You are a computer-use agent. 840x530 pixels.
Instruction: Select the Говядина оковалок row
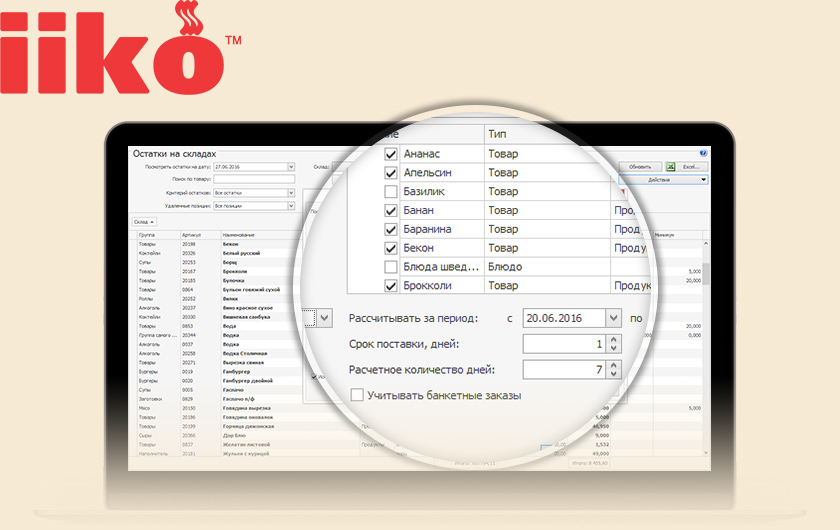click(248, 417)
